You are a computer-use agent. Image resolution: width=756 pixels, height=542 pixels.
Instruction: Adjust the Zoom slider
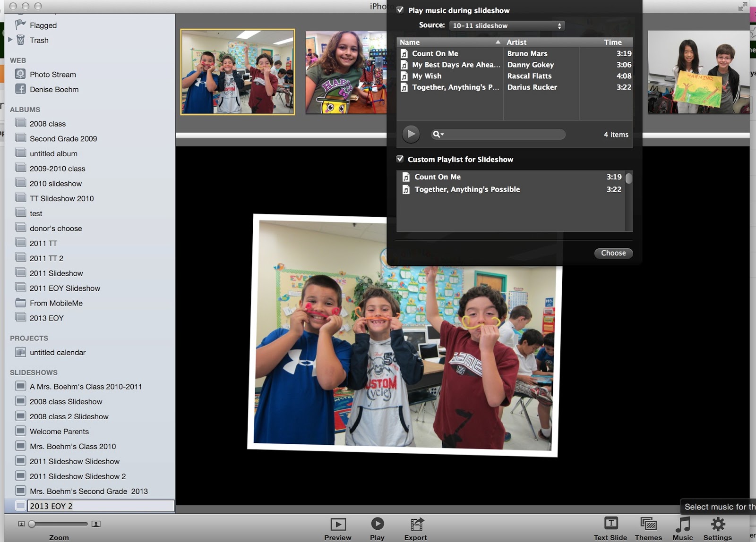[32, 524]
